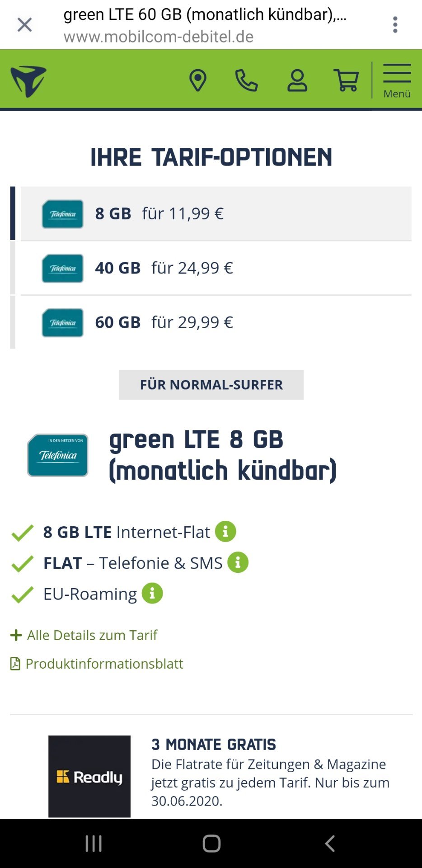Click the freenet logo in header
422x868 pixels.
tap(28, 81)
